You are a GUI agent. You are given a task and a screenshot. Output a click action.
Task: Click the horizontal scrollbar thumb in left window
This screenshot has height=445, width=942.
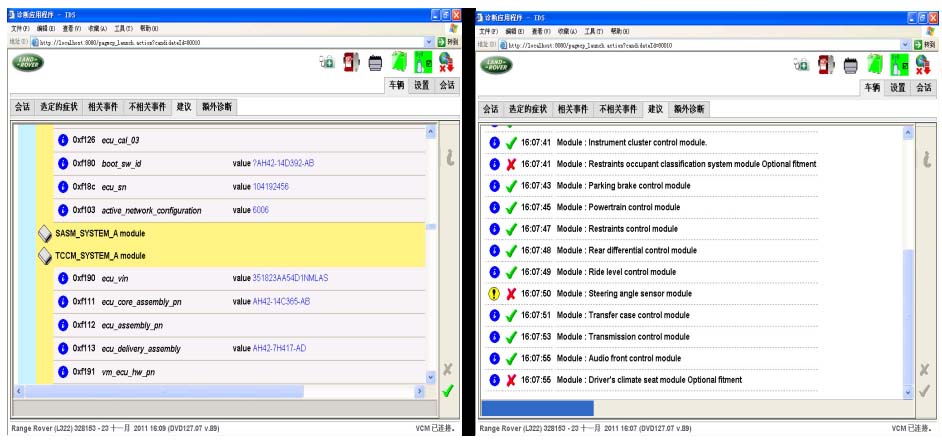coord(165,392)
